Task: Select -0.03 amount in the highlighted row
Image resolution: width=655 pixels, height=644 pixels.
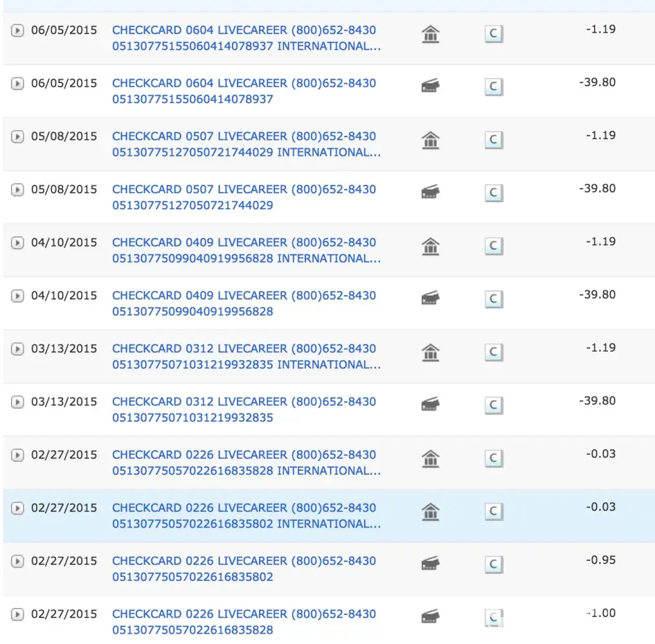Action: [601, 507]
